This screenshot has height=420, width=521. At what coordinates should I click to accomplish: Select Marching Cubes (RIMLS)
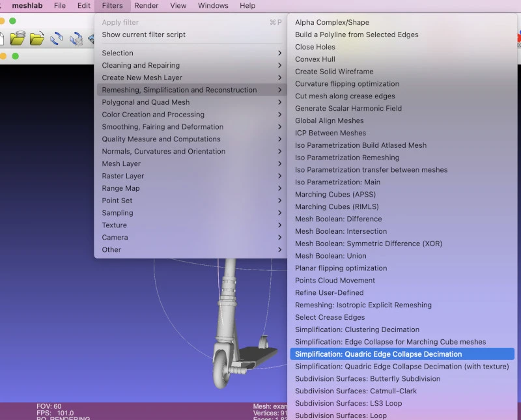pyautogui.click(x=402, y=206)
